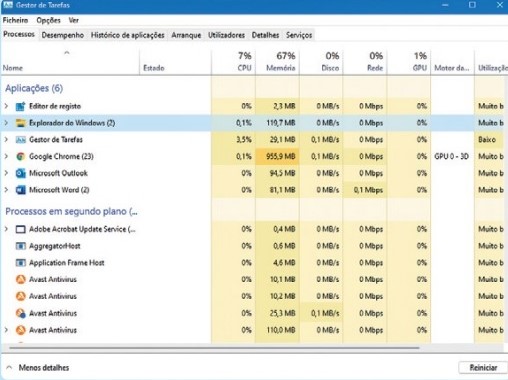Click the horizontal scrollbar at the bottom
508x380 pixels.
(x=215, y=348)
